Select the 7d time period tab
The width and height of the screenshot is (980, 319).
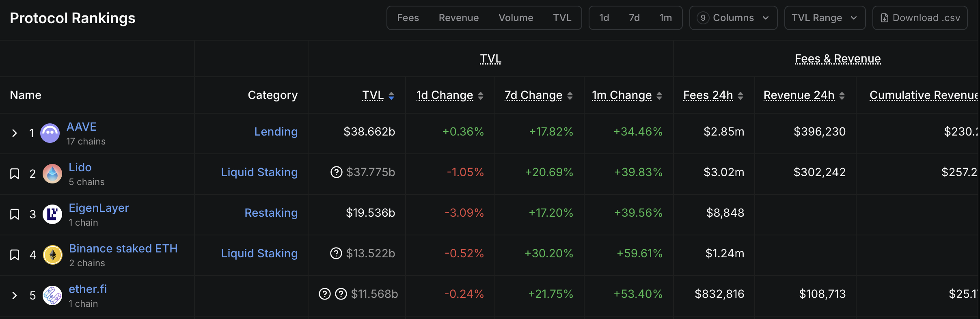point(634,18)
